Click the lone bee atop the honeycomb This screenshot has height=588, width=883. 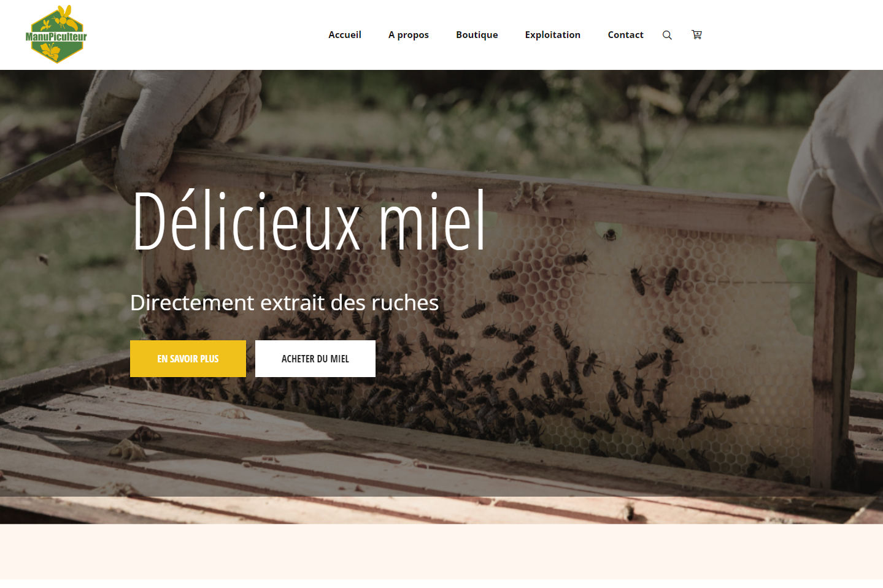click(610, 234)
